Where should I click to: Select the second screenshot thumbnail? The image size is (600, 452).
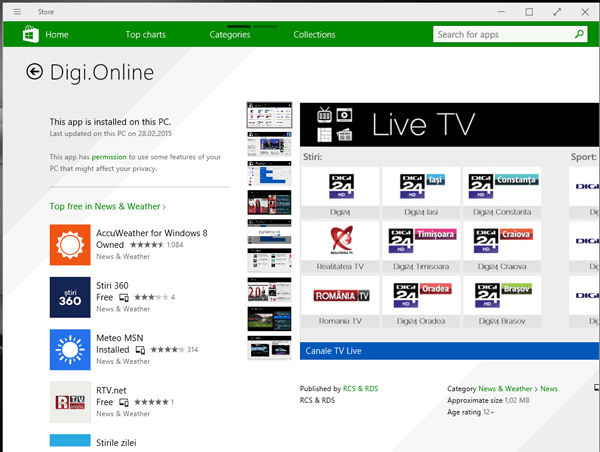(x=269, y=144)
